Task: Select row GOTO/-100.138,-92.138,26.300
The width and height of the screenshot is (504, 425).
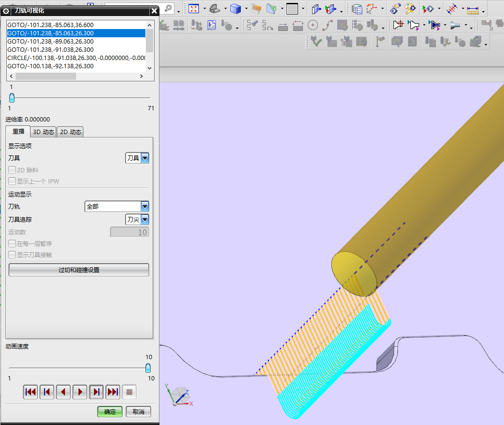Action: [x=76, y=66]
